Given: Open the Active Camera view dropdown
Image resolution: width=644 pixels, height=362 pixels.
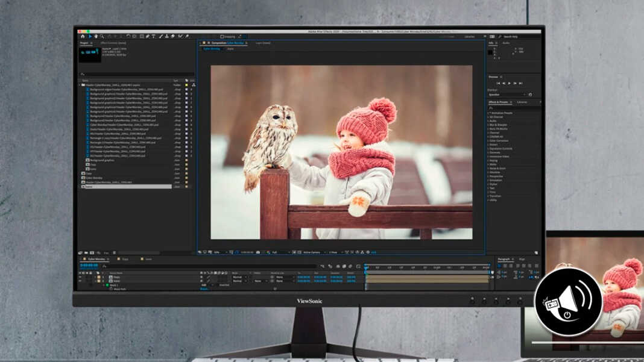Looking at the screenshot, I should pyautogui.click(x=313, y=253).
